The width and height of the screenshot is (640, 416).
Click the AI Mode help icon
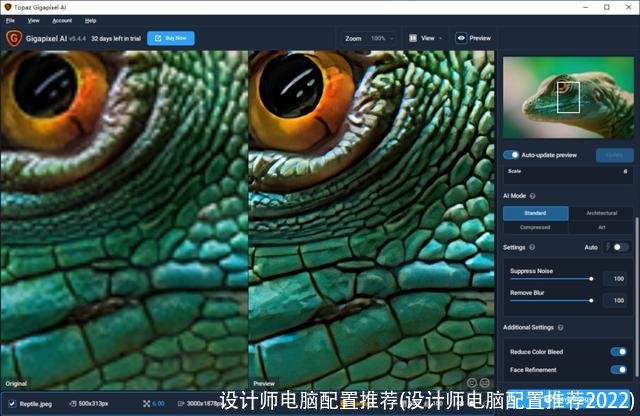click(x=533, y=196)
